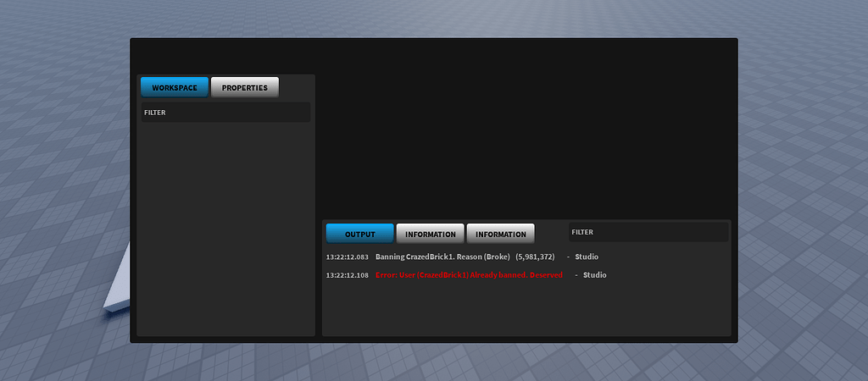The image size is (868, 381).
Task: Focus the FILTER field below the WORKSPACE tab
Action: tap(225, 113)
